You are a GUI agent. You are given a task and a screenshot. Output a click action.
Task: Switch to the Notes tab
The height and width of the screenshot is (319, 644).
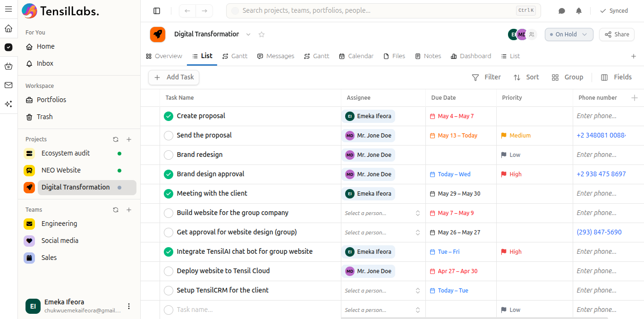tap(428, 56)
